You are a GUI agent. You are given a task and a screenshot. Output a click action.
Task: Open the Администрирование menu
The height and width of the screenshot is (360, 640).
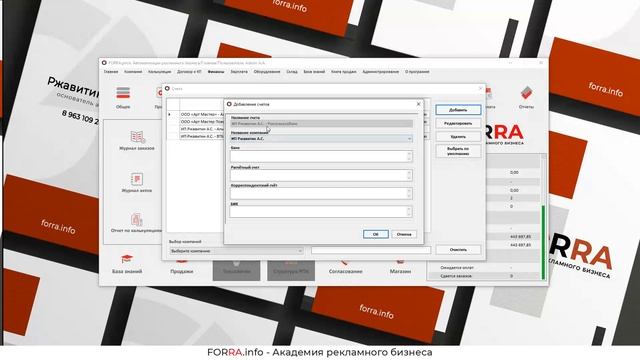pyautogui.click(x=380, y=72)
